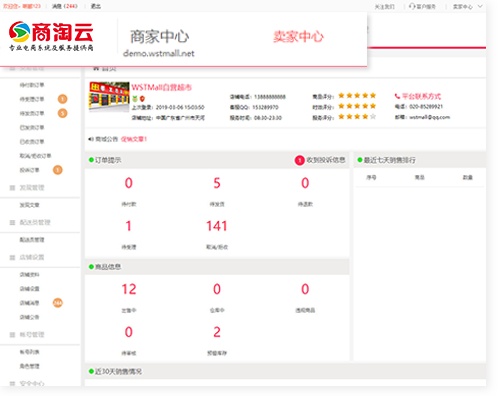Click the 0 count above 待付款
Screen dimensions: 500x396
[129, 183]
